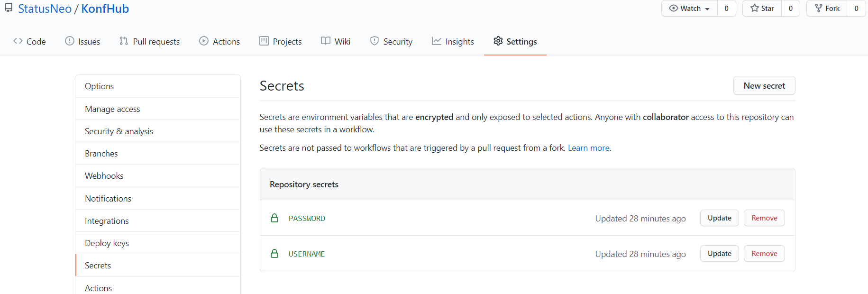The width and height of the screenshot is (868, 294).
Task: Click the Actions play icon
Action: 204,41
